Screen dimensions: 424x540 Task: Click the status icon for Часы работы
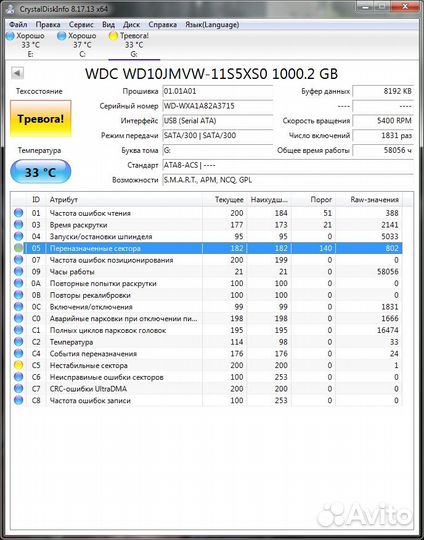pyautogui.click(x=19, y=271)
